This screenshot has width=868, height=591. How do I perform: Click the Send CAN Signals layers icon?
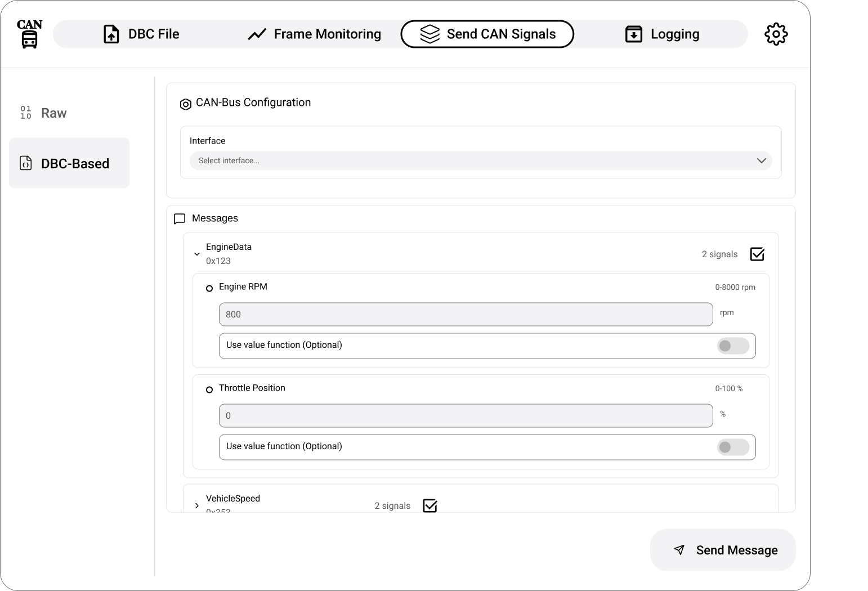pyautogui.click(x=429, y=34)
